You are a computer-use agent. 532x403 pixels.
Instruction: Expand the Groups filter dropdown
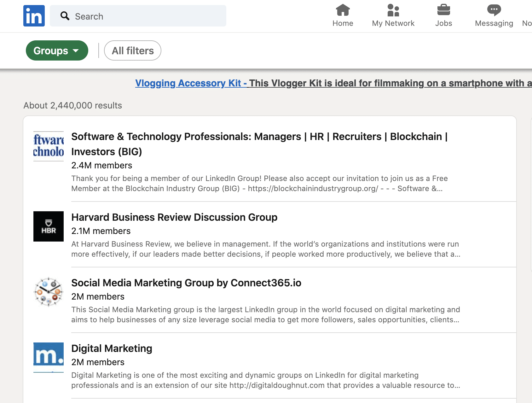[57, 50]
